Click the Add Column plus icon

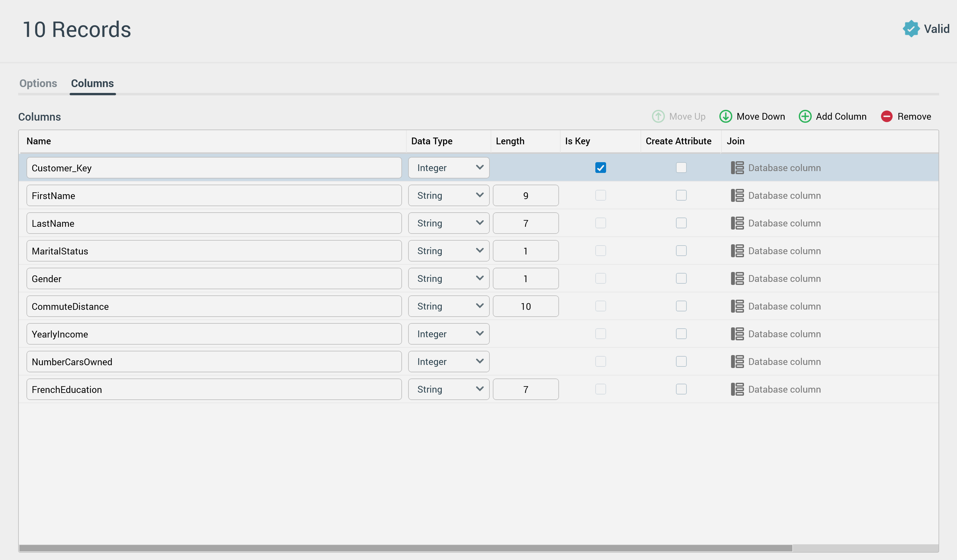pyautogui.click(x=805, y=116)
